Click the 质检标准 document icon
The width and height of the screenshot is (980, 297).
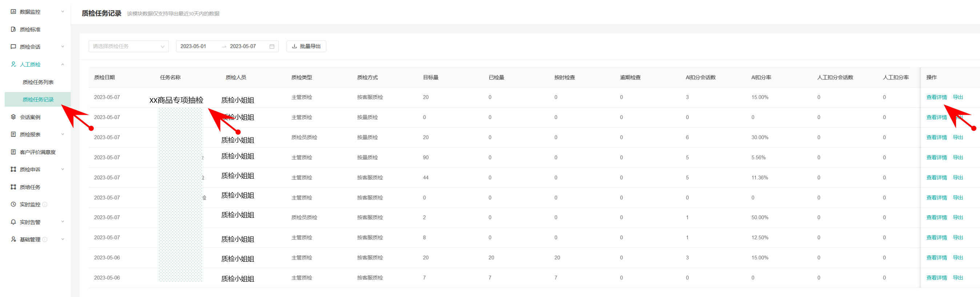pos(13,29)
